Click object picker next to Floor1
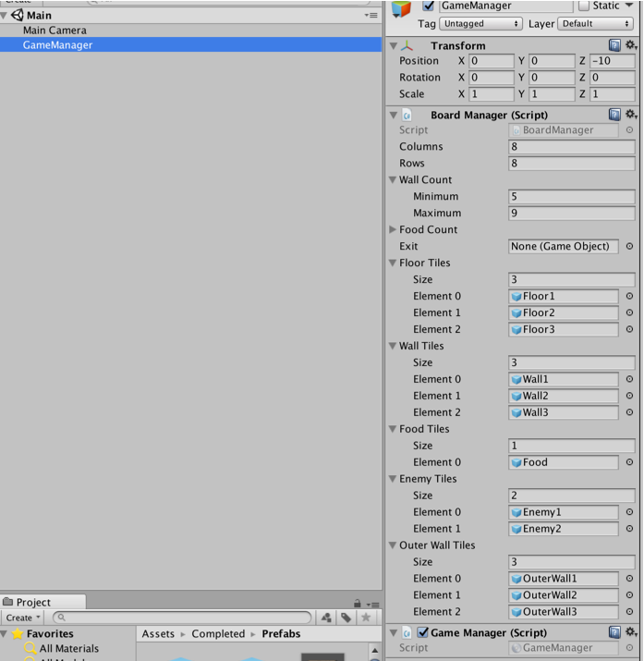 629,296
